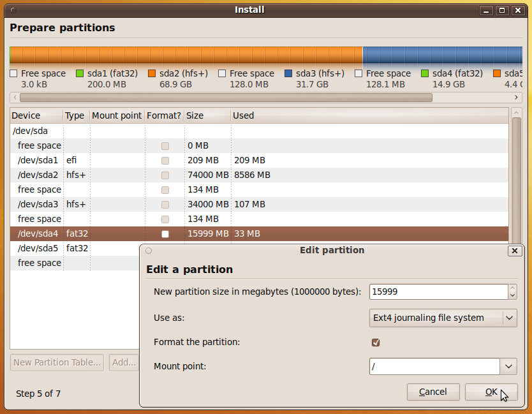Sort by the Size column header
532x414 pixels.
click(208, 115)
